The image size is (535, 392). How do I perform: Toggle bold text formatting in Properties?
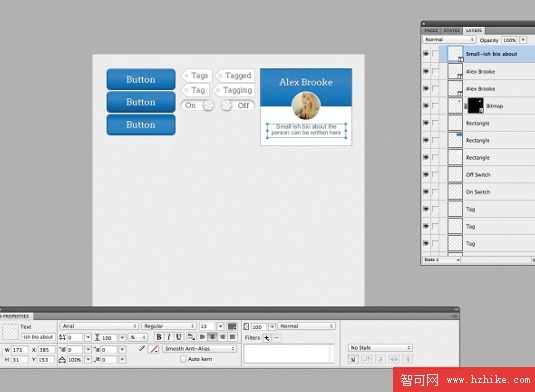(x=159, y=337)
